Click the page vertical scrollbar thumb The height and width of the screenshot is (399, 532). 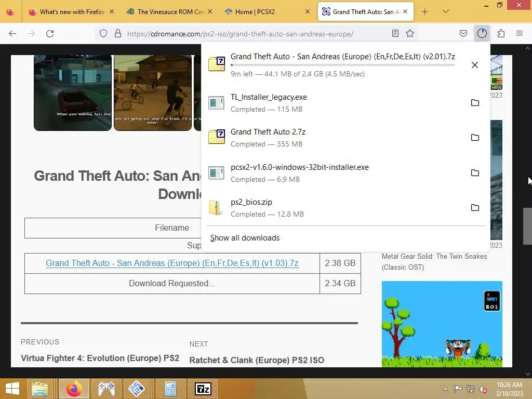[x=527, y=226]
